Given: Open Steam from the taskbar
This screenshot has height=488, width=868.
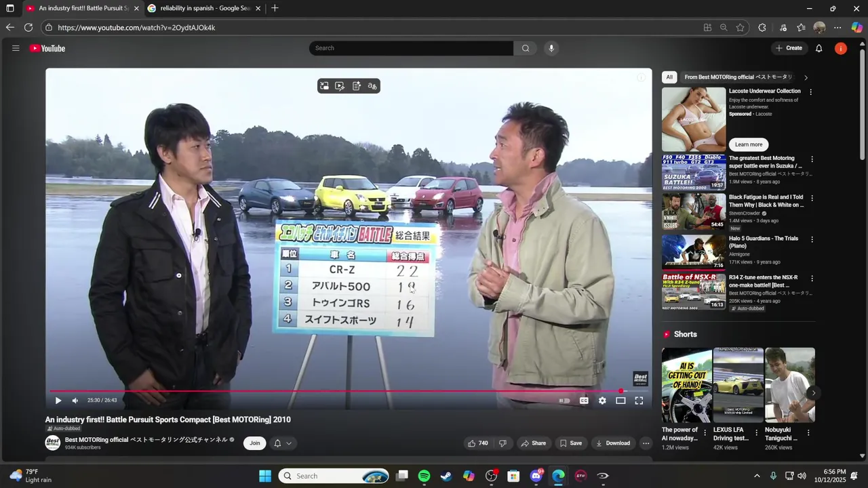Looking at the screenshot, I should (x=446, y=476).
